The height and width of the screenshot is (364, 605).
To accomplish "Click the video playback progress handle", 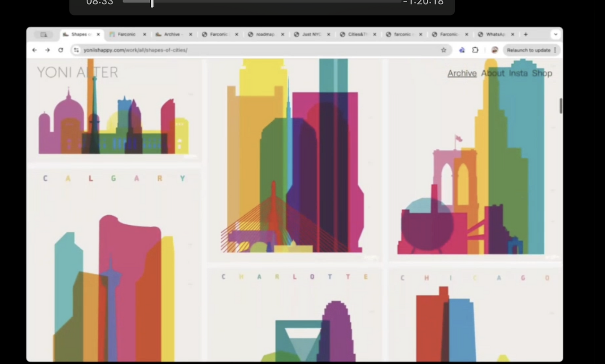I will pos(152,3).
